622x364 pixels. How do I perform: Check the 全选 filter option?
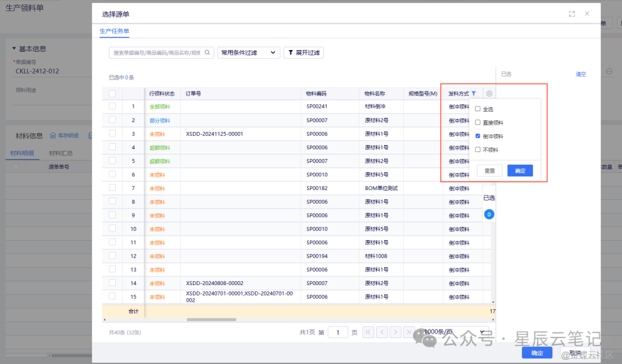pos(478,109)
